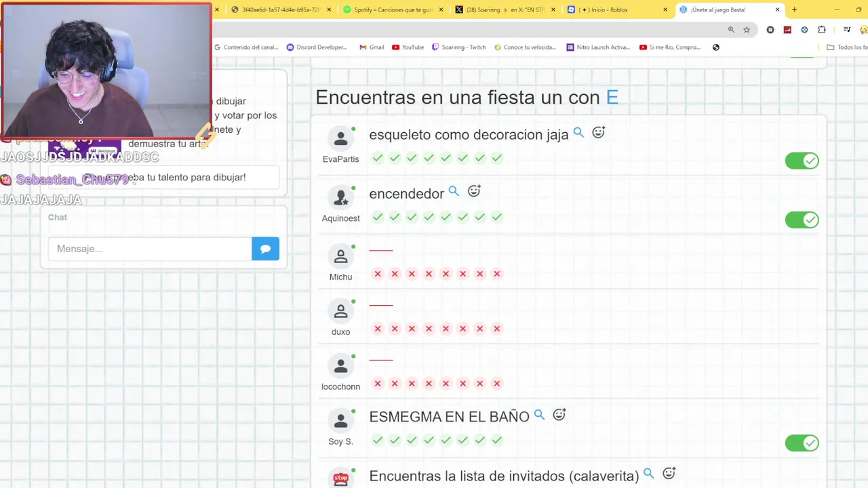Open the 'Todos los favoritos' bookmarks folder
This screenshot has width=868, height=488.
point(847,47)
